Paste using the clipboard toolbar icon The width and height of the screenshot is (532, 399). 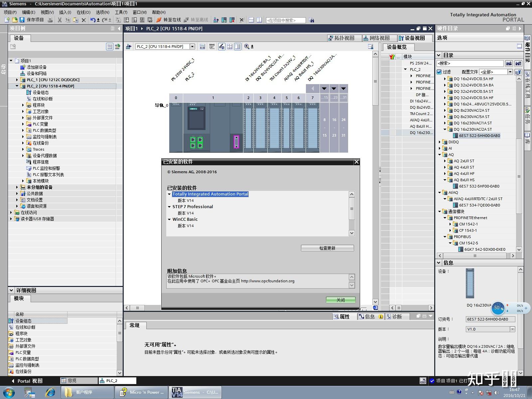coord(75,20)
